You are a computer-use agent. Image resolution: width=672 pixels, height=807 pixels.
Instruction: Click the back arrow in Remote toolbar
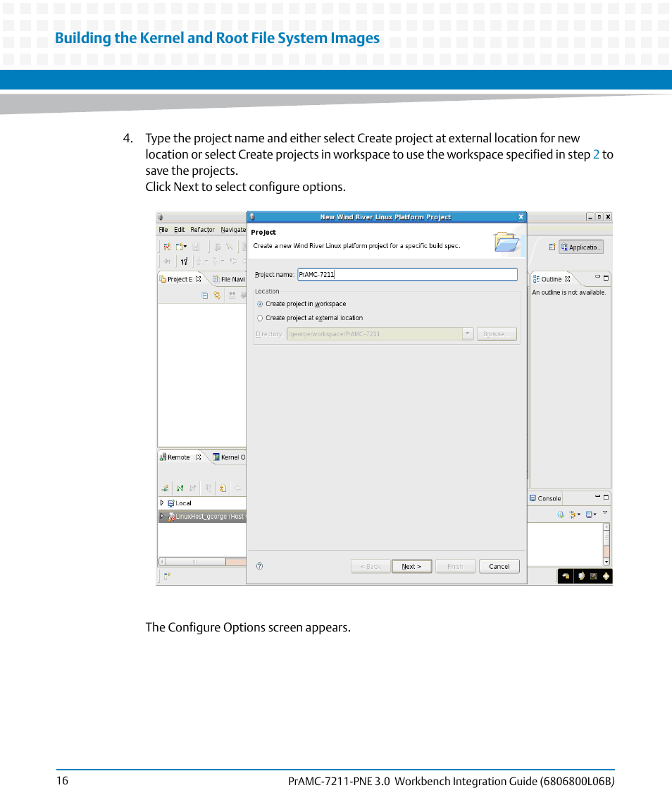(238, 488)
